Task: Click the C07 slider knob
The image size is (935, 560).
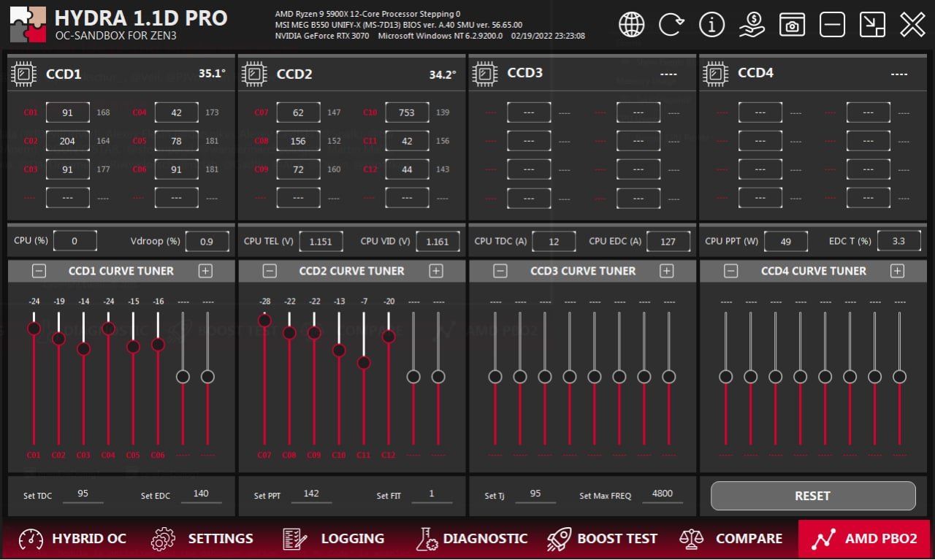Action: coord(264,320)
